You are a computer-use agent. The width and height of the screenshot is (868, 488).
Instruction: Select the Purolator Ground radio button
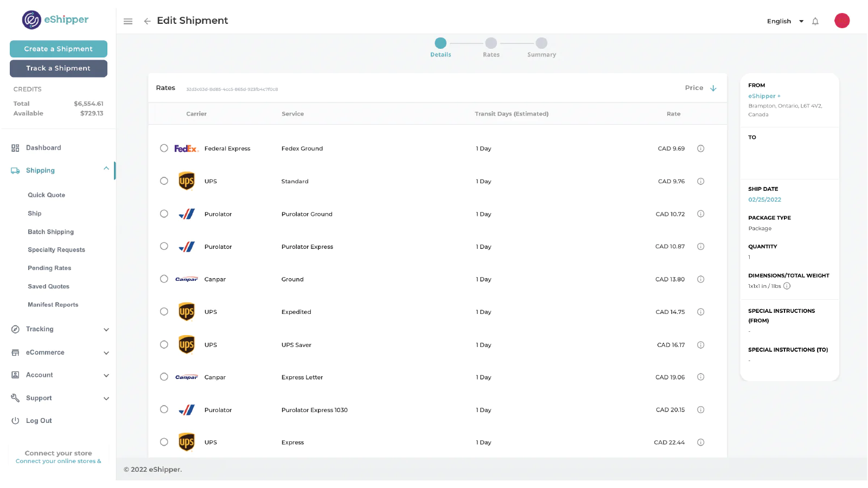pyautogui.click(x=164, y=214)
